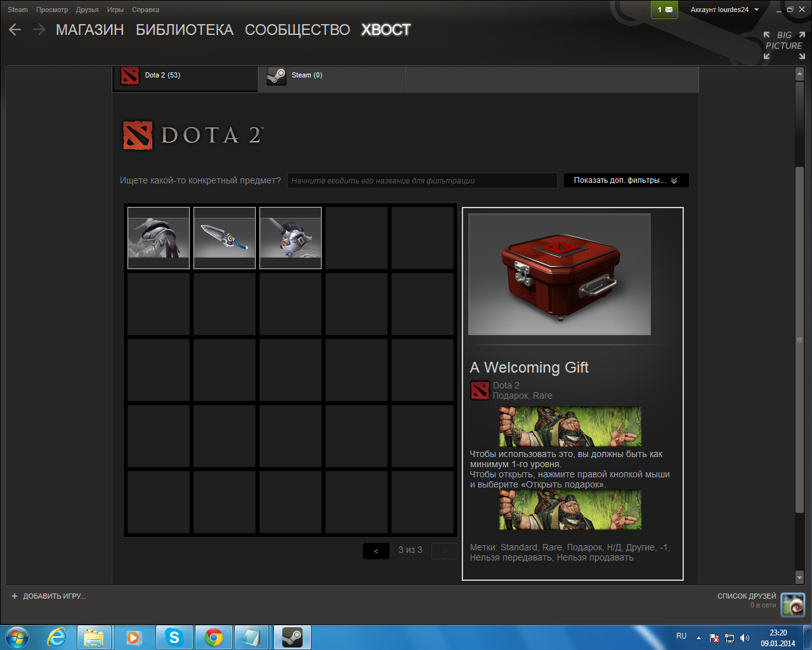Show hidden tray icons arrow

[698, 638]
